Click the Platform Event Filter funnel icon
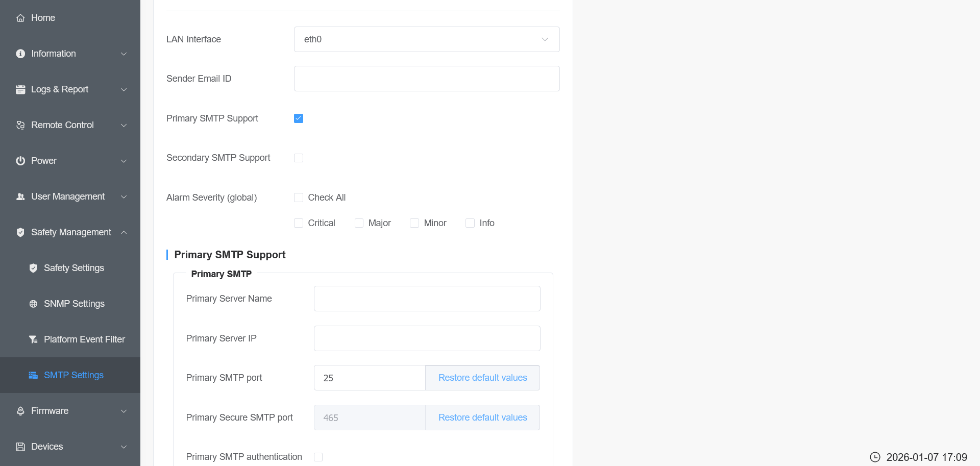 tap(33, 339)
